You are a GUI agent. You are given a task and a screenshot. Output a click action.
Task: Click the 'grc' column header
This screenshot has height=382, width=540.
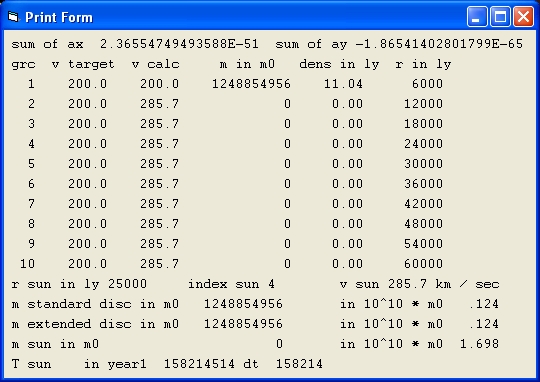(23, 65)
